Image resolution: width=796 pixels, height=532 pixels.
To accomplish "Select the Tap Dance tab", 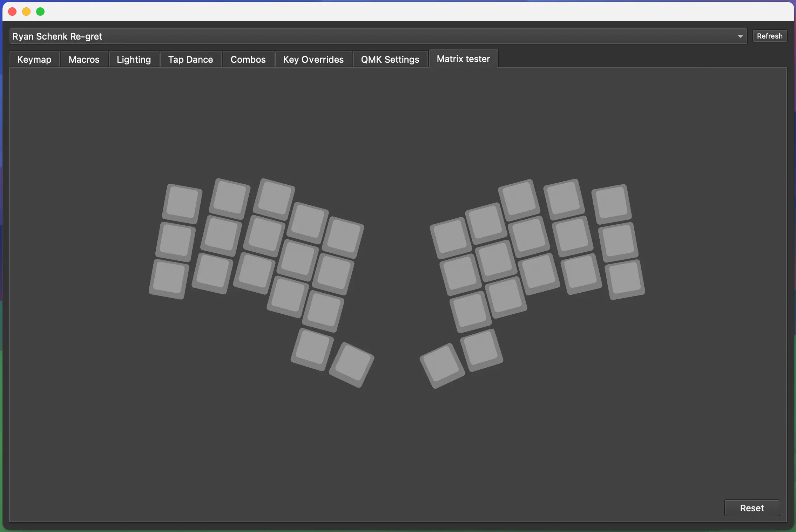I will click(190, 59).
